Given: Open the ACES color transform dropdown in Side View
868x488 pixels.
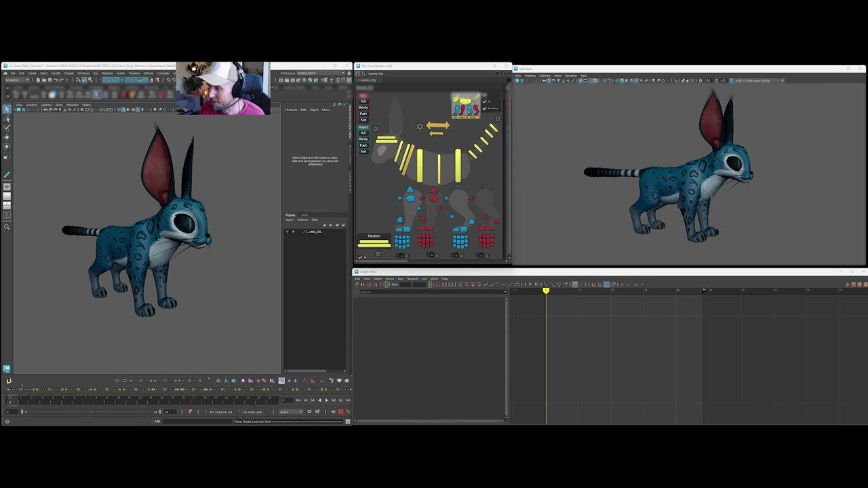Looking at the screenshot, I should (758, 81).
